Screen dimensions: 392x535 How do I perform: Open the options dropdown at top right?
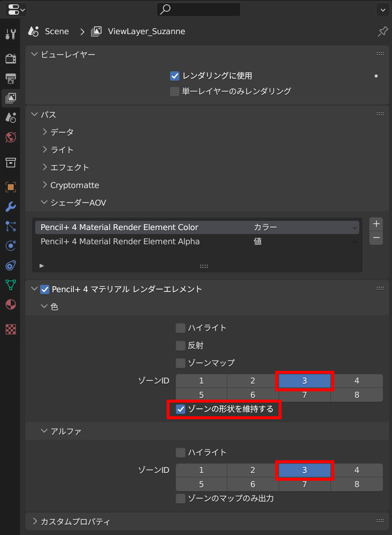tap(382, 10)
